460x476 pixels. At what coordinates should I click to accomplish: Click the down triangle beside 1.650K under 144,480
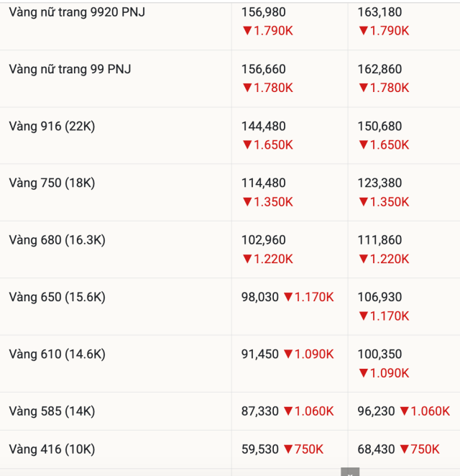247,145
